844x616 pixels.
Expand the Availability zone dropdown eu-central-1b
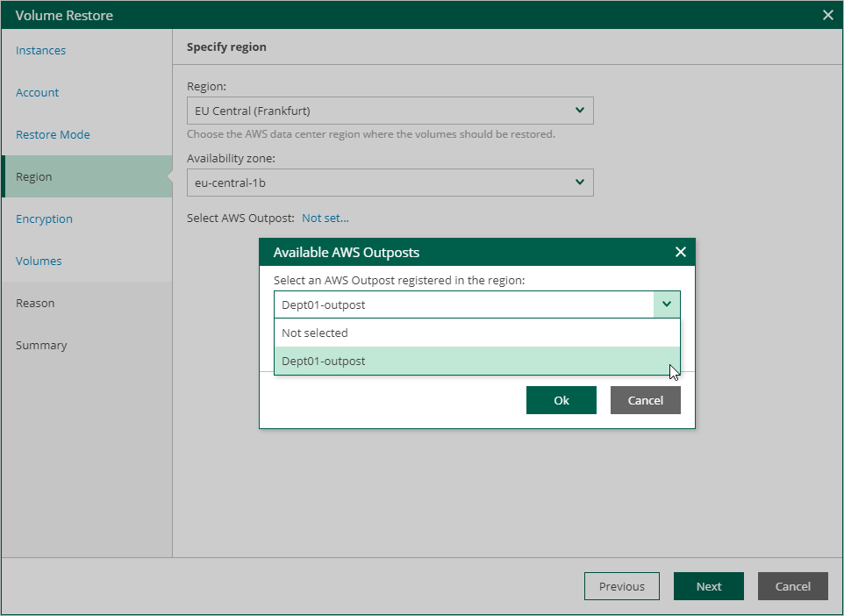pyautogui.click(x=390, y=183)
